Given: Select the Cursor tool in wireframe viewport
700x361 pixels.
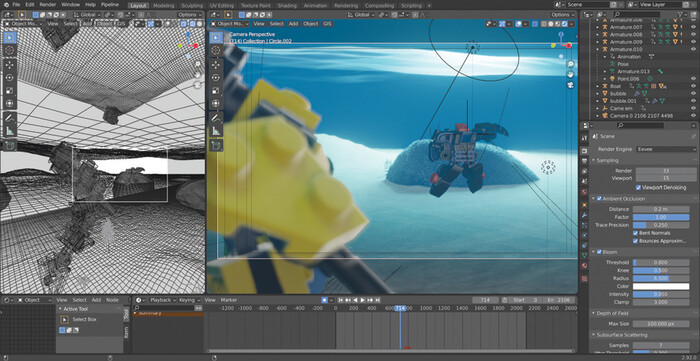Looking at the screenshot, I should point(10,51).
